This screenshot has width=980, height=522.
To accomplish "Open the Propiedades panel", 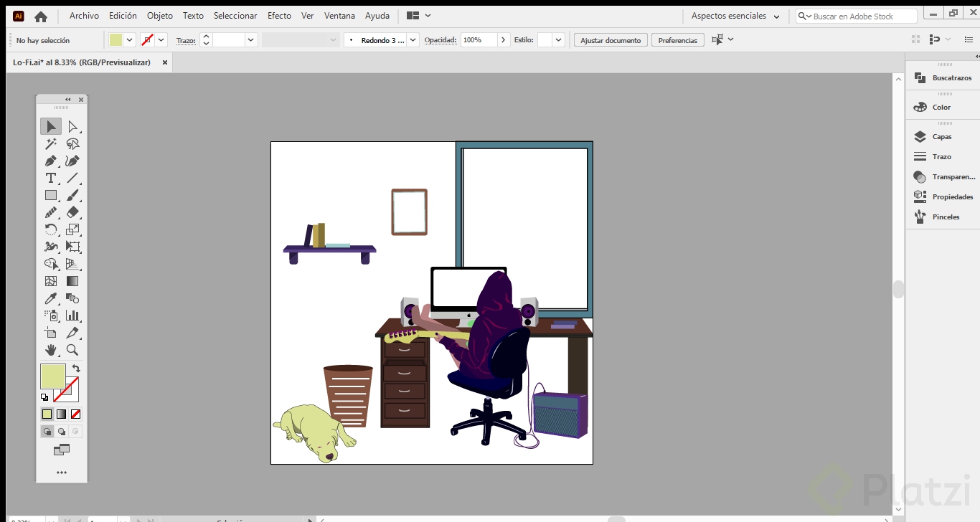I will [942, 197].
